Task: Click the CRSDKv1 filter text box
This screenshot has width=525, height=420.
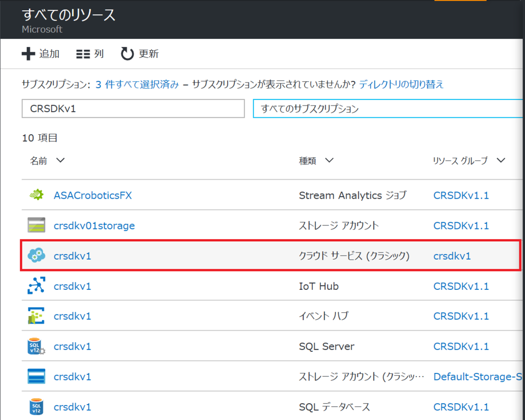Action: coord(133,109)
